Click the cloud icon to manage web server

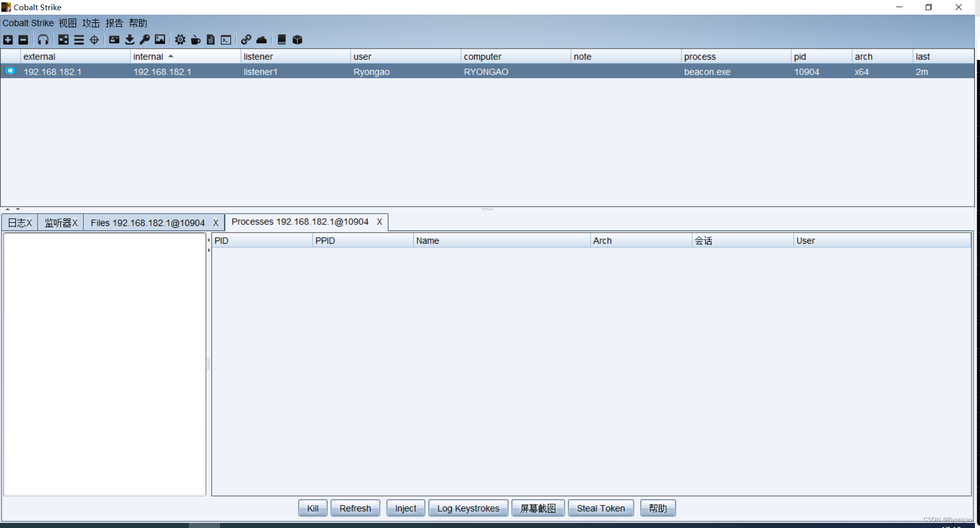[x=262, y=40]
